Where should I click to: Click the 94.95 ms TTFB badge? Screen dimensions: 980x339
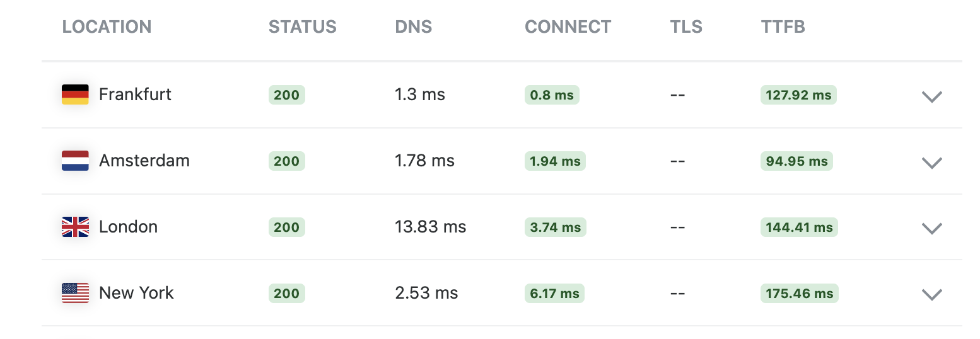796,161
